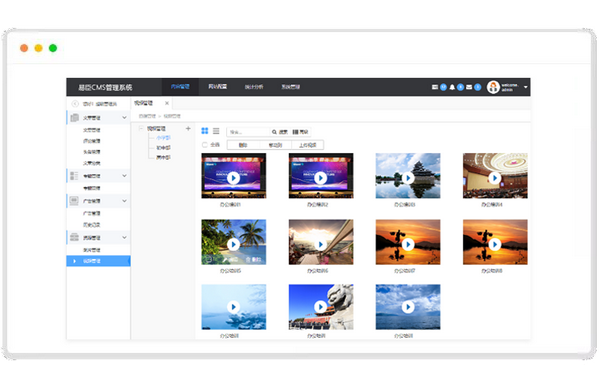
Task: Open the card-style message icon in header
Action: coord(435,87)
